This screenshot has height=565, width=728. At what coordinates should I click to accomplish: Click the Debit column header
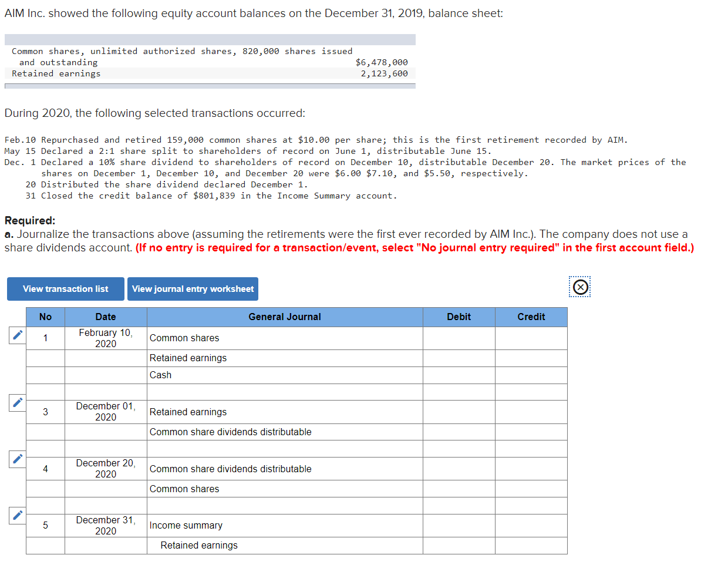[459, 317]
